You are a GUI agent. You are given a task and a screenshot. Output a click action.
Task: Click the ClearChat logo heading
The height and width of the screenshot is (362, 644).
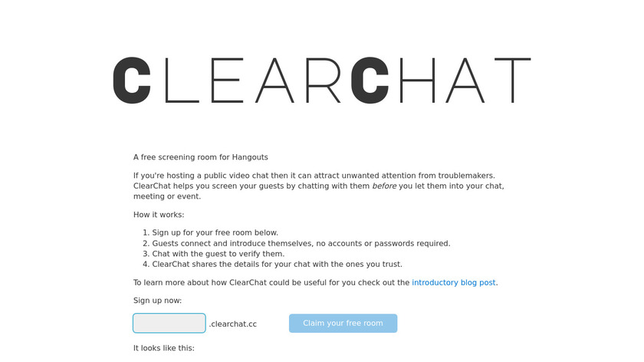322,80
